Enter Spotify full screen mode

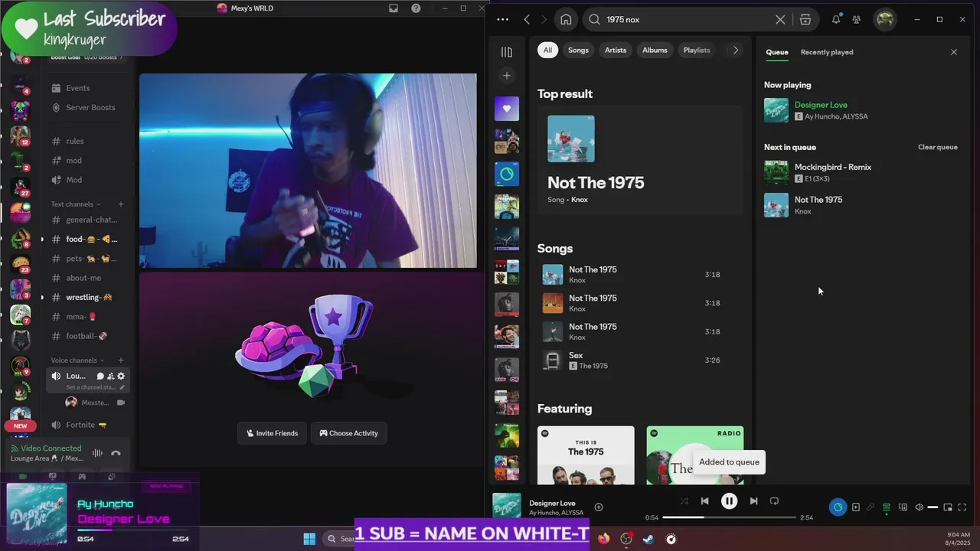pyautogui.click(x=962, y=507)
